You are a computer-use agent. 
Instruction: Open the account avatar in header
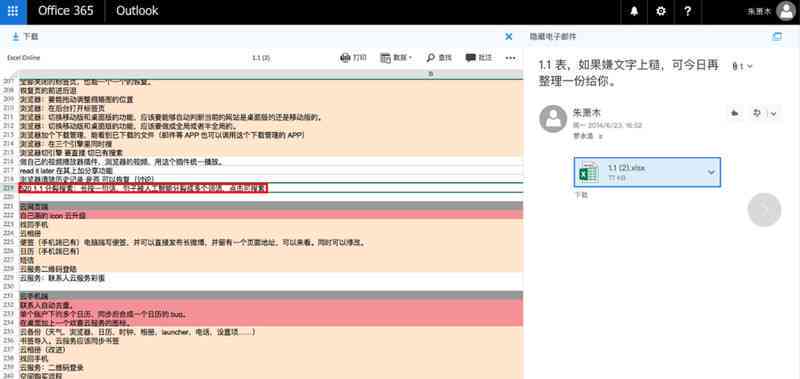pos(786,11)
